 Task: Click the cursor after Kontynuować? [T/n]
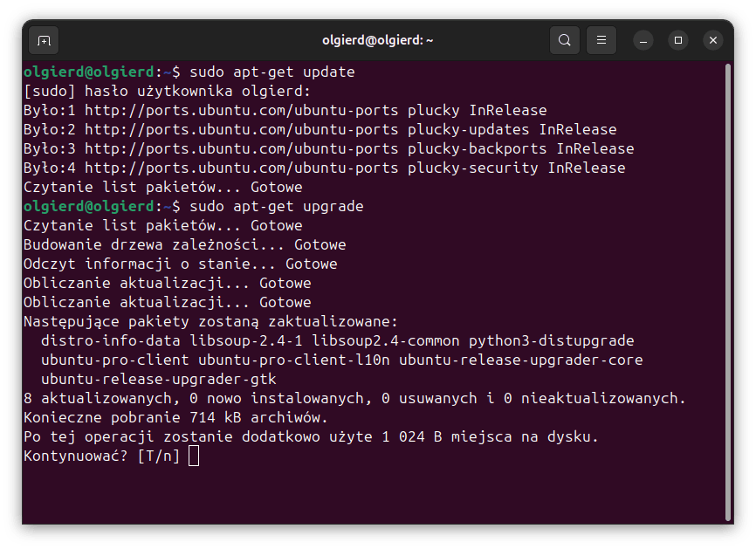pyautogui.click(x=194, y=456)
